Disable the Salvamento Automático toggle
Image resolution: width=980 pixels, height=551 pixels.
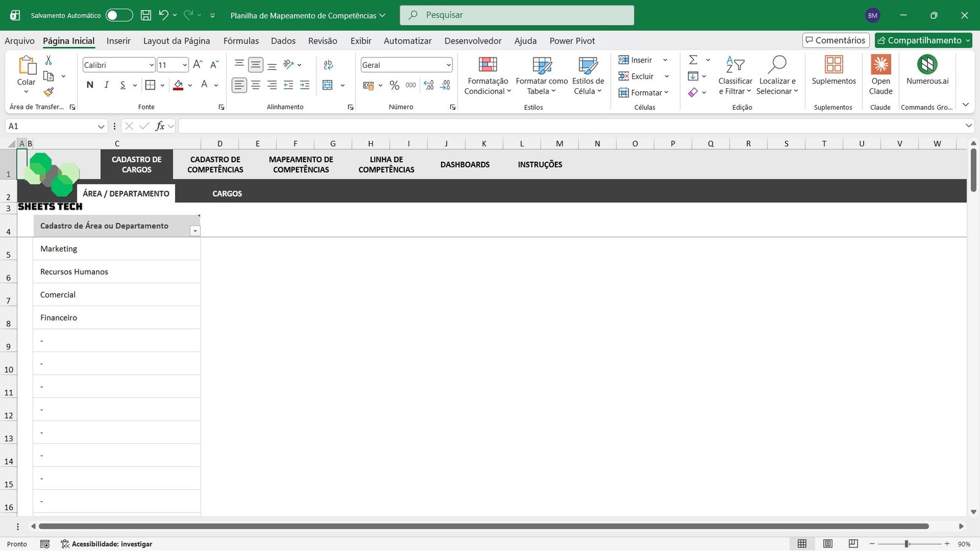(x=118, y=15)
